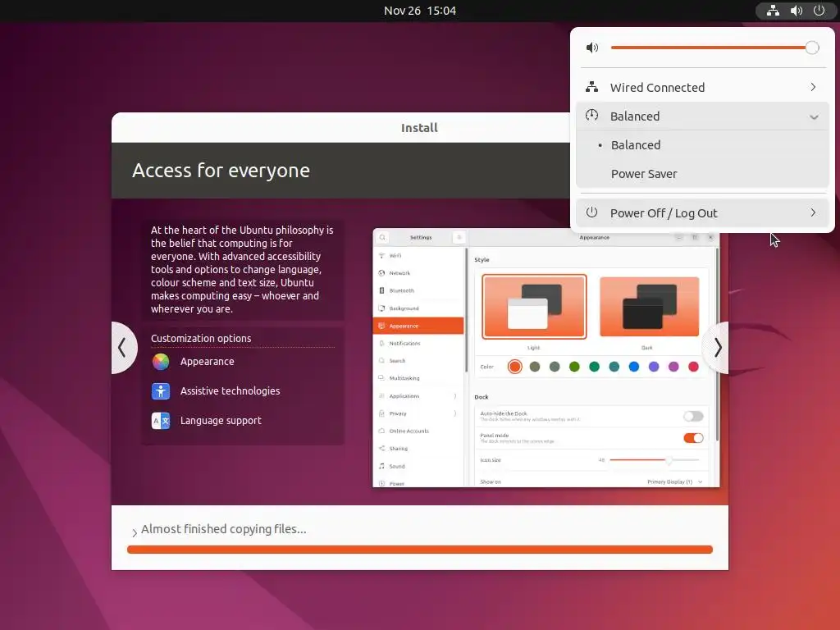Screen dimensions: 840x630
Task: Pick the blue accent color swatch
Action: coord(634,367)
